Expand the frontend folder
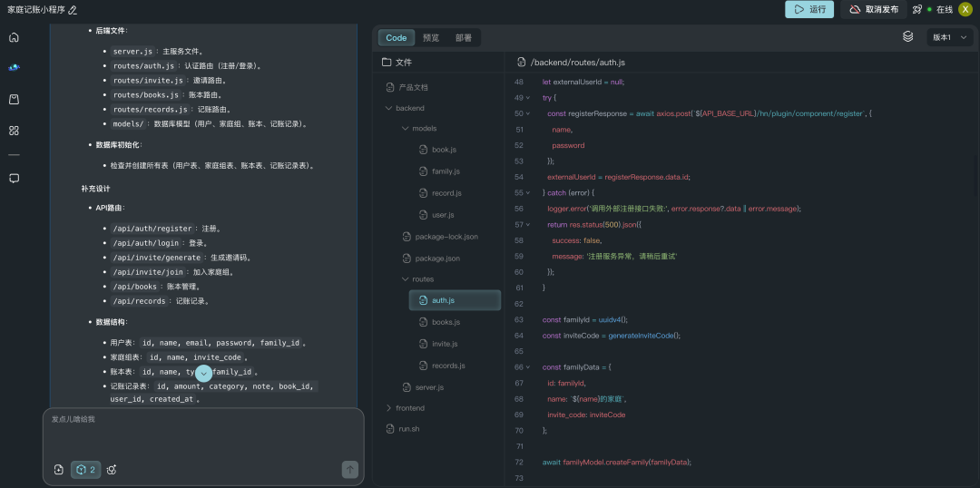 point(388,408)
